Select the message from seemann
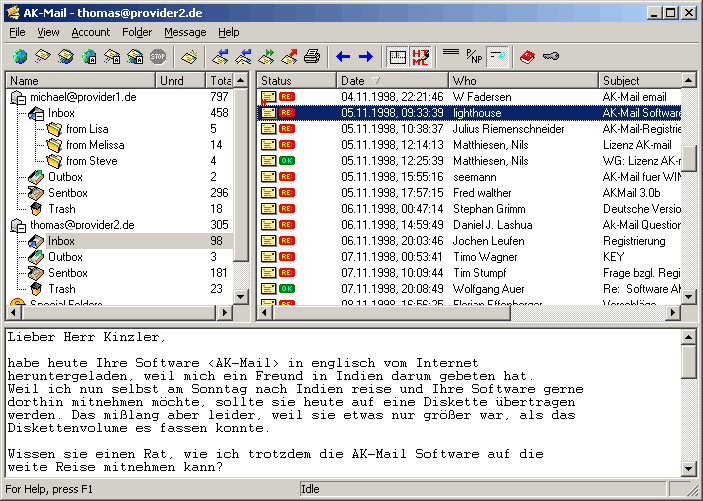This screenshot has width=703, height=501. tap(469, 177)
